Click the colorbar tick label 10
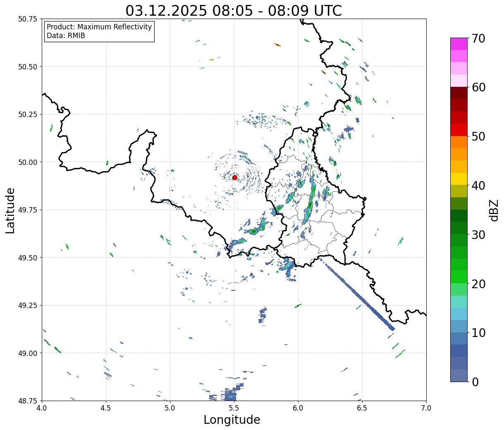Screen dimensions: 504x430 click(478, 332)
